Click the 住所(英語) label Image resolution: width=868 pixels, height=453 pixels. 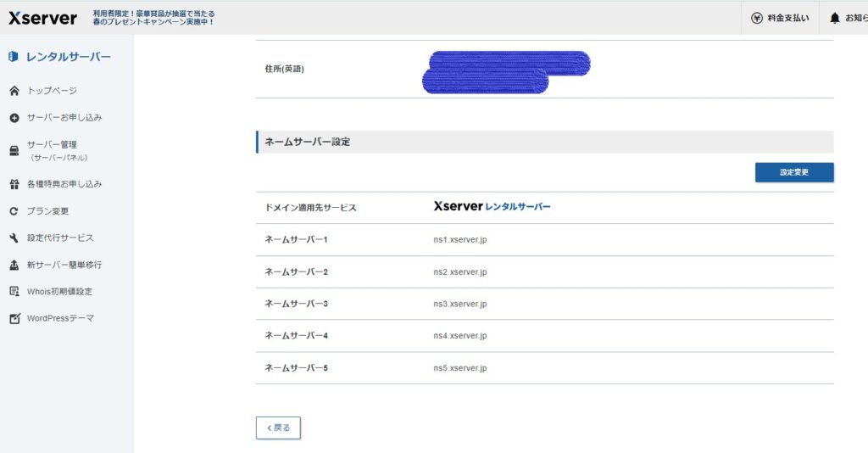(x=285, y=69)
